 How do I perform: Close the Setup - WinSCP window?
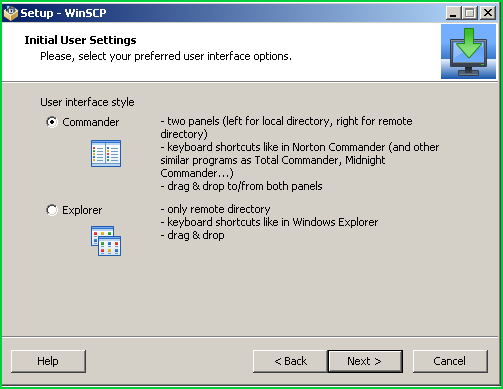[488, 13]
